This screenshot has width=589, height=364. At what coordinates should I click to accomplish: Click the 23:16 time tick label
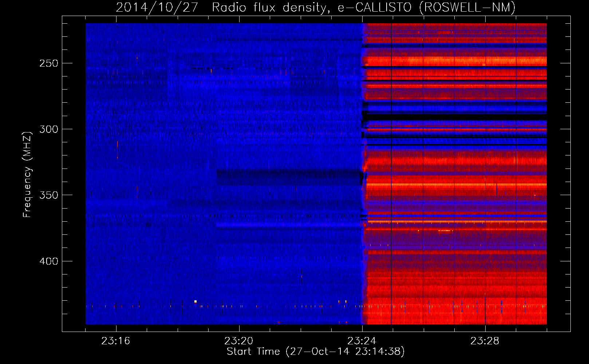tap(116, 341)
